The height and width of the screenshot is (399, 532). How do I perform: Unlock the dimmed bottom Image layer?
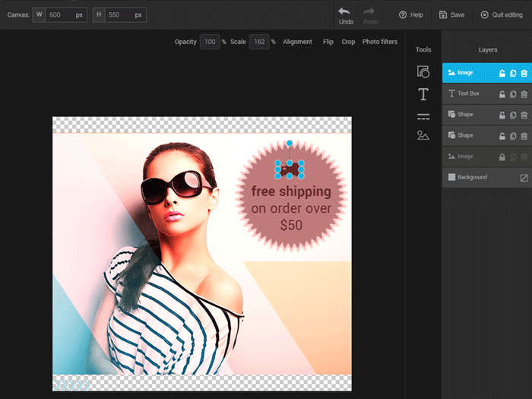(502, 157)
